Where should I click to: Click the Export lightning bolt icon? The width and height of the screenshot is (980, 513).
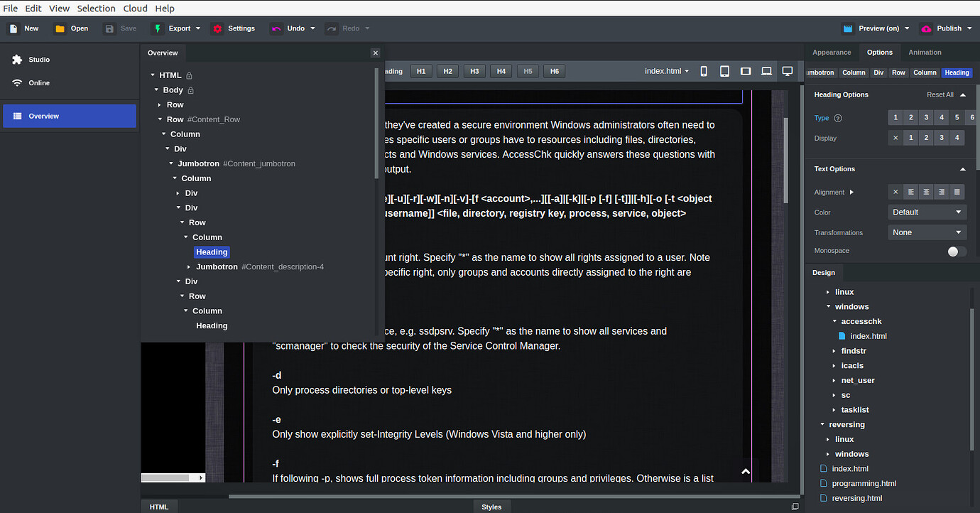pos(158,28)
